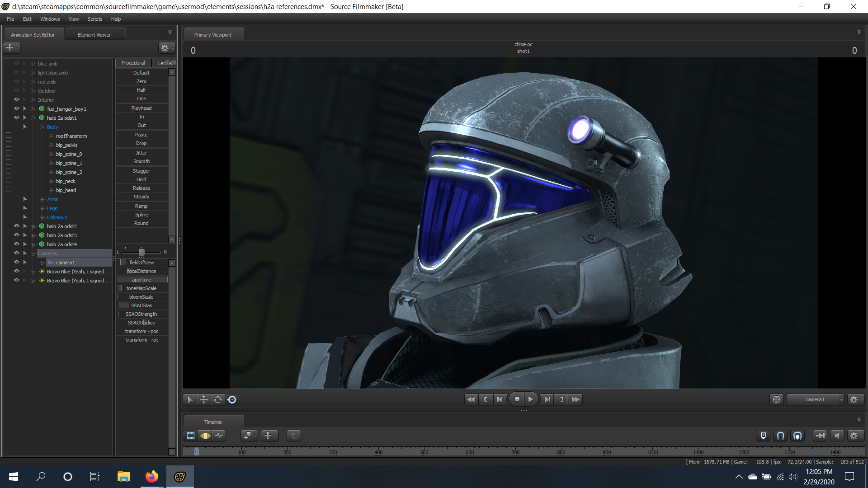Image resolution: width=868 pixels, height=488 pixels.
Task: Click the timeline playhead marker
Action: click(x=196, y=451)
